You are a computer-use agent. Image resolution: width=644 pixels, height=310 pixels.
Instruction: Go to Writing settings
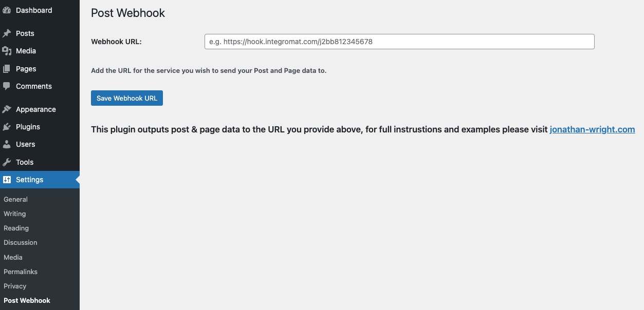point(14,214)
